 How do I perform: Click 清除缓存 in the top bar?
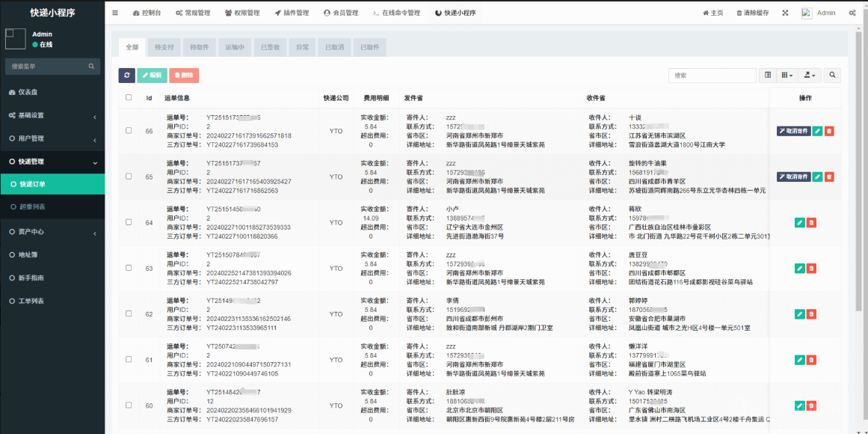click(x=752, y=13)
